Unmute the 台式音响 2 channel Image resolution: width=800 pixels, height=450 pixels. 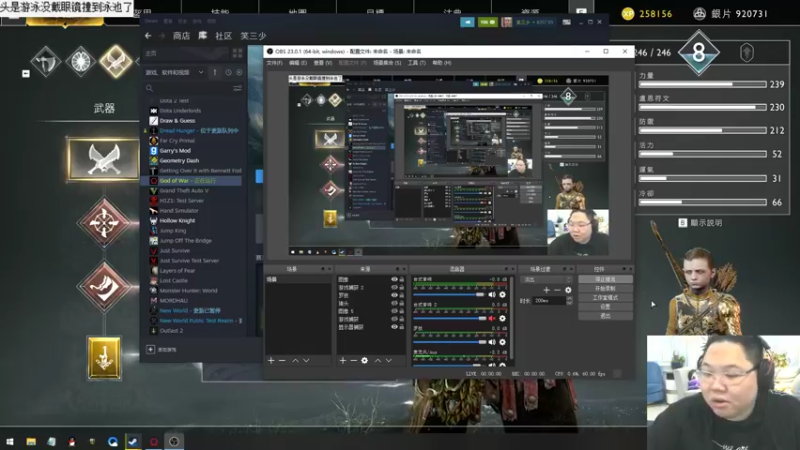(492, 318)
